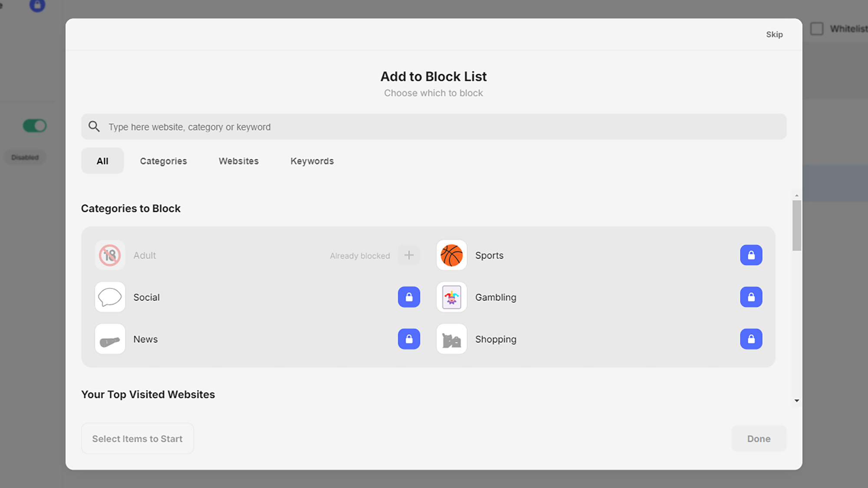Select Items to Start button
The height and width of the screenshot is (488, 868).
click(137, 439)
